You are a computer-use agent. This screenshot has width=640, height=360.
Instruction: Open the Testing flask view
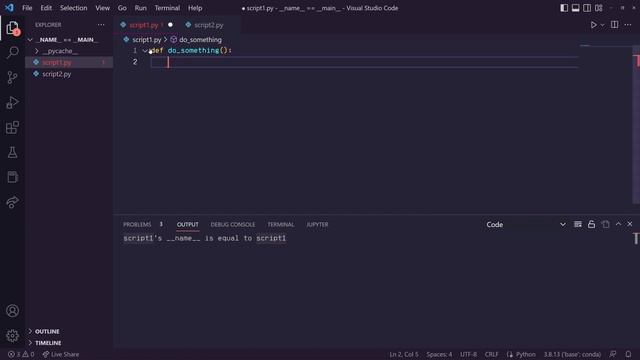tap(12, 152)
